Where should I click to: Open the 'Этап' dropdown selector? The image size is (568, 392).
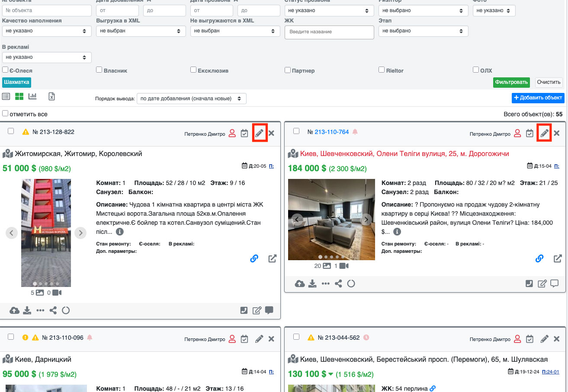(x=423, y=31)
